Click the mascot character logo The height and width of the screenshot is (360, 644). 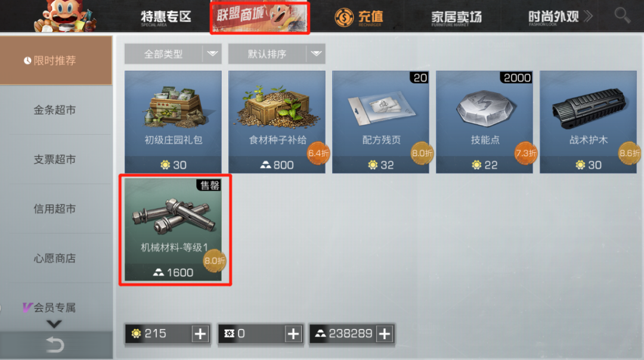[66, 15]
